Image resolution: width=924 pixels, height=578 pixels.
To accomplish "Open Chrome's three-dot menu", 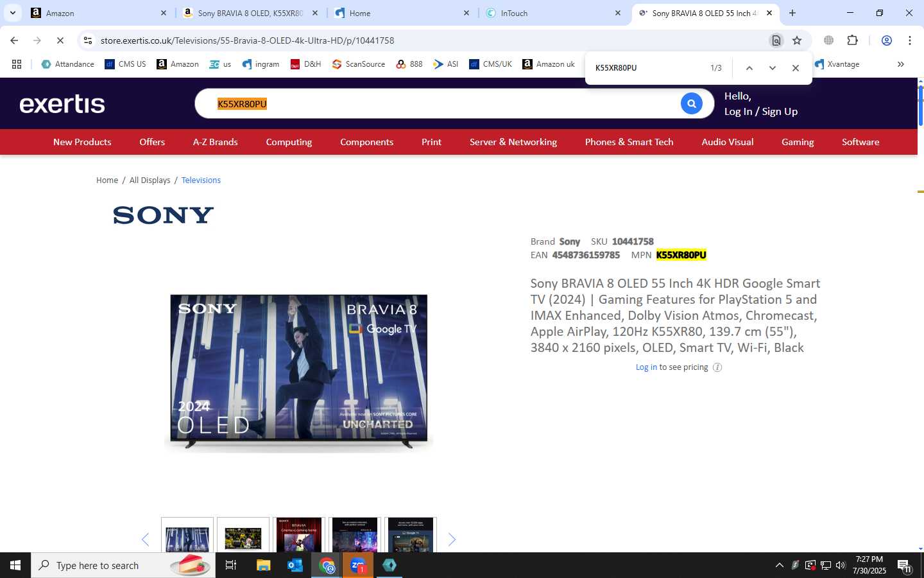I will point(910,40).
